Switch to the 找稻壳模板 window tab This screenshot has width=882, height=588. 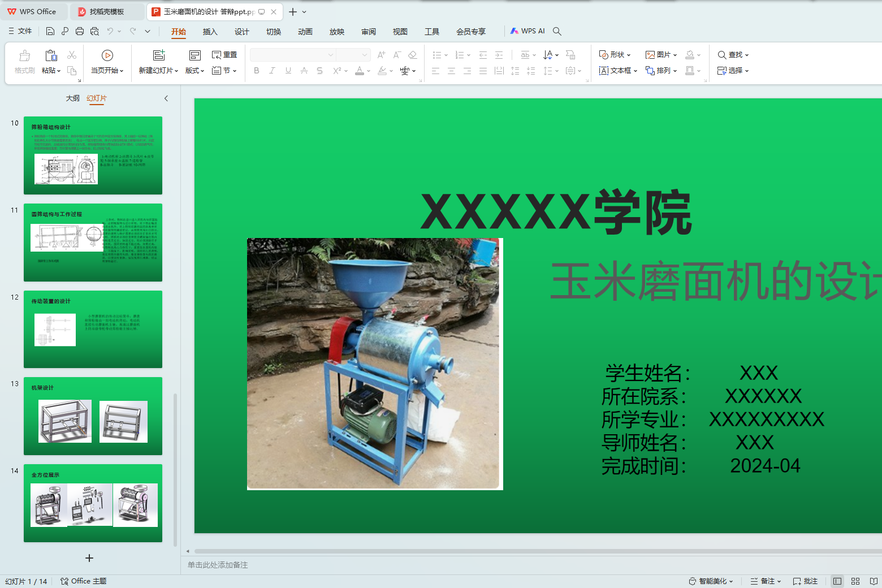[107, 11]
